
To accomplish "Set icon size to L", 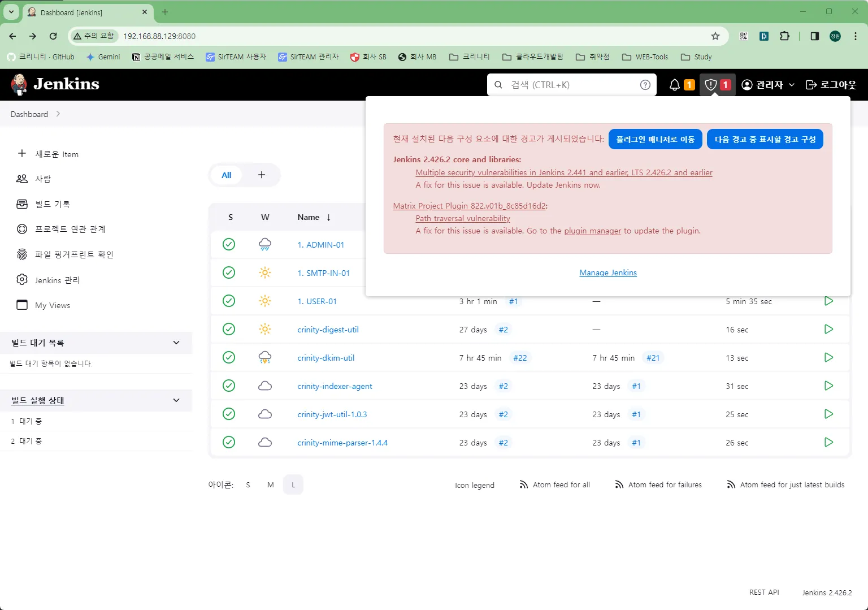I will click(x=293, y=484).
